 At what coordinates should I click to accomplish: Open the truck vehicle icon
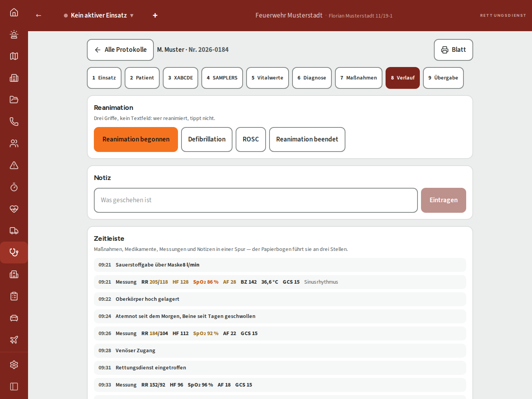point(14,231)
